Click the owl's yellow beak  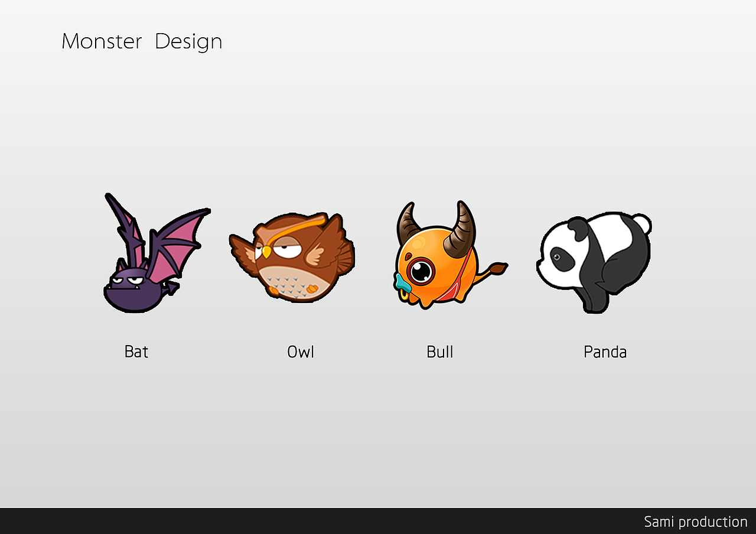click(267, 252)
